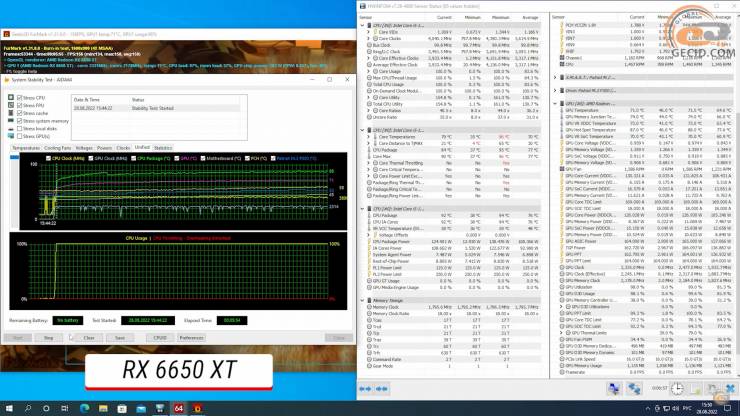Expand Core VIDs row in HWiNFO

(x=369, y=32)
